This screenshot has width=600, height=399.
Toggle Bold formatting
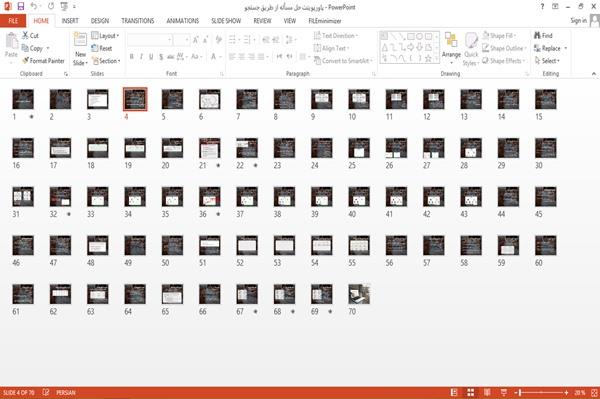tap(132, 57)
